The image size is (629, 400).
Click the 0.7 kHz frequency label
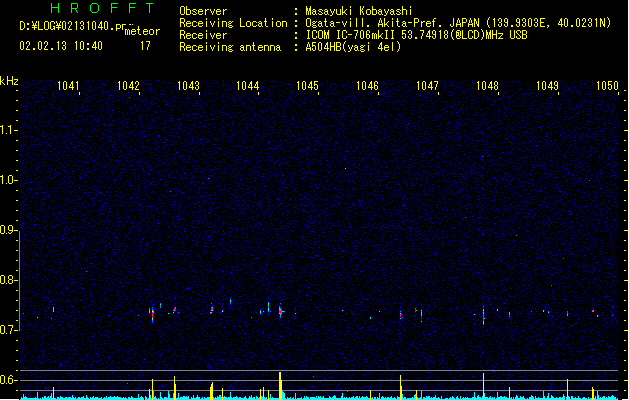[x=8, y=330]
